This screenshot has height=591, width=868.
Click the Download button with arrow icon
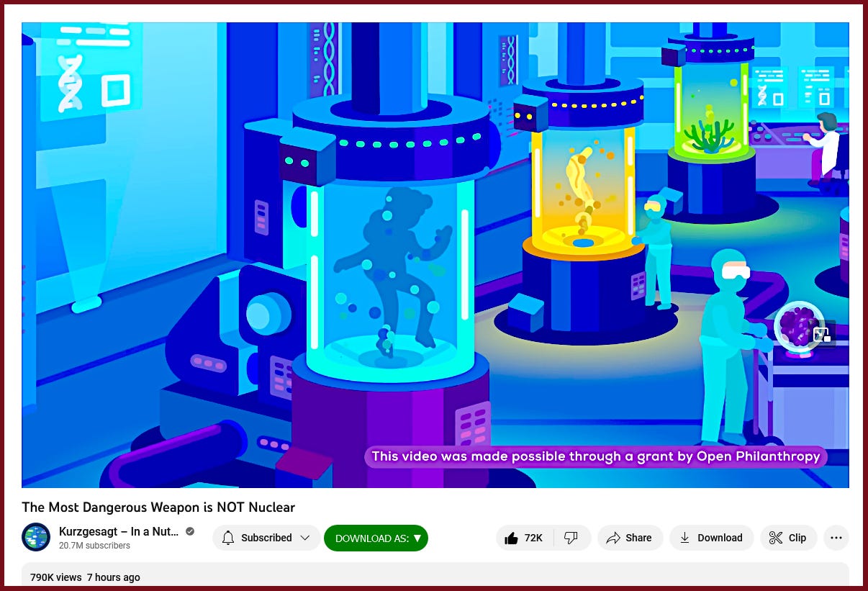[x=711, y=538]
